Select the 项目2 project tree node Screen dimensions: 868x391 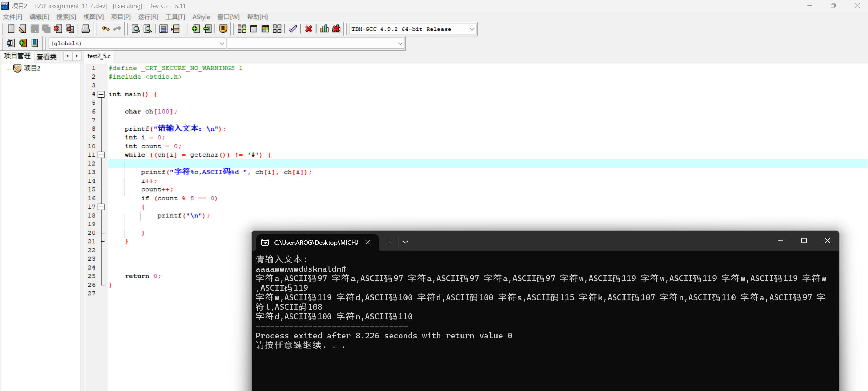[32, 68]
